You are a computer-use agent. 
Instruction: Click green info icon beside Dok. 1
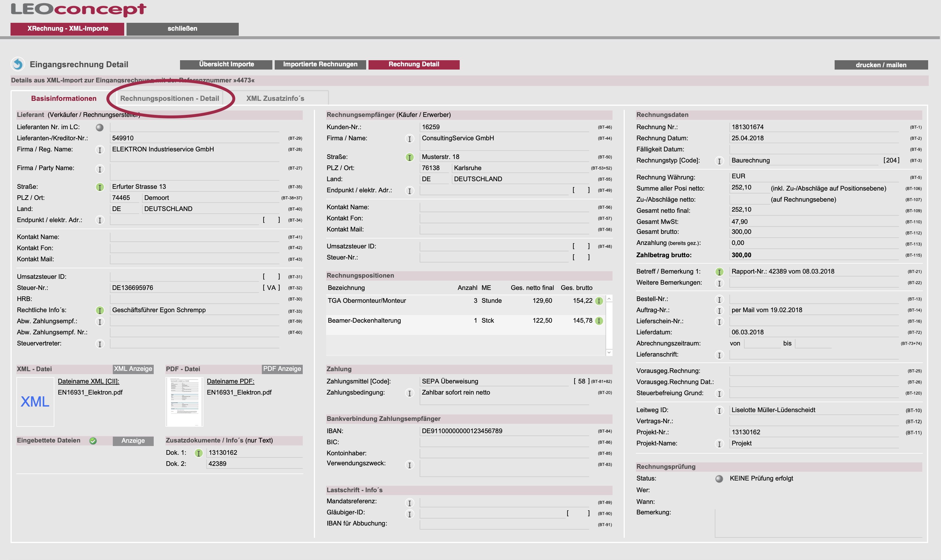198,453
